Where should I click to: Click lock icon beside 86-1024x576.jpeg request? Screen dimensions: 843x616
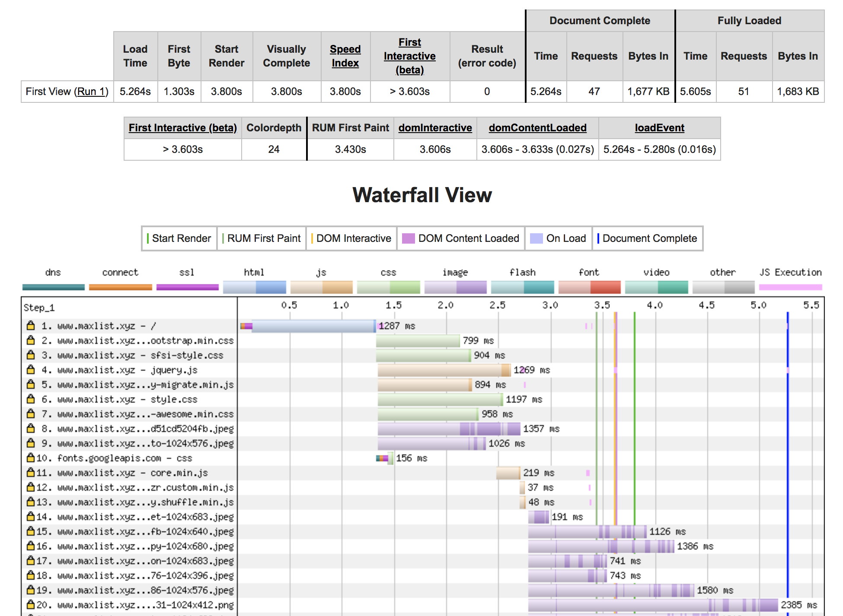[x=31, y=590]
